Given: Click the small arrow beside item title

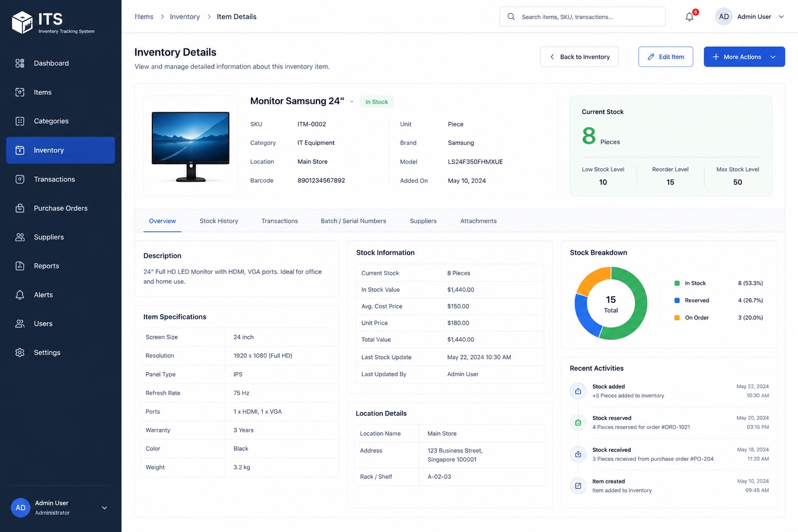Looking at the screenshot, I should pyautogui.click(x=352, y=102).
